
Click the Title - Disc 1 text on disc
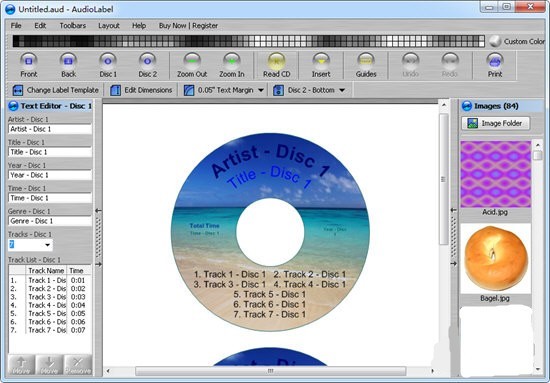click(x=269, y=177)
